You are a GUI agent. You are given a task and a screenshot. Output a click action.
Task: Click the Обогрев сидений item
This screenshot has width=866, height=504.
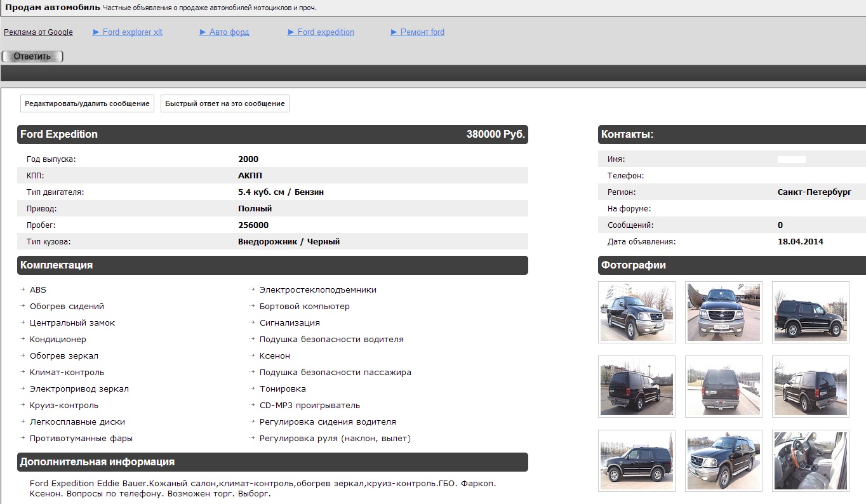coord(67,307)
